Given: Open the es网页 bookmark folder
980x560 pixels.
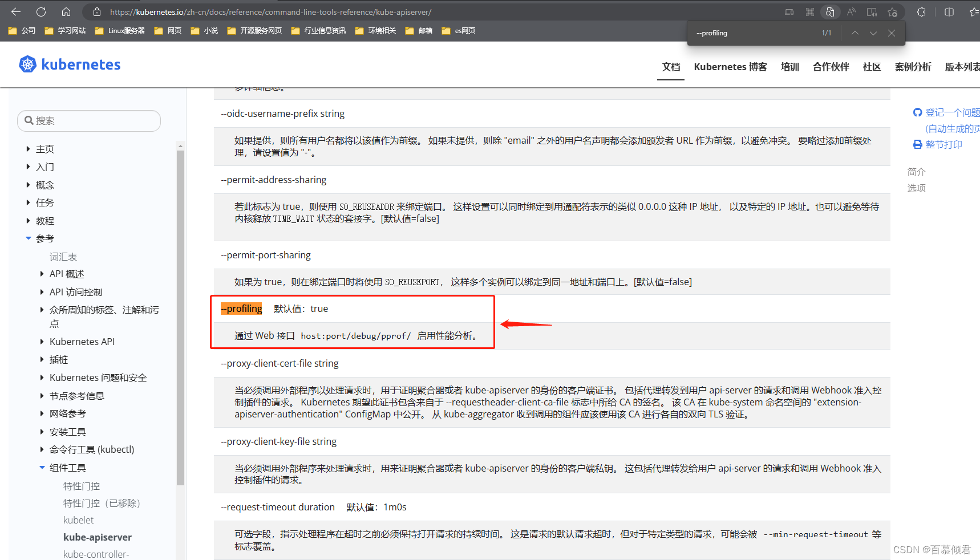Looking at the screenshot, I should click(459, 31).
